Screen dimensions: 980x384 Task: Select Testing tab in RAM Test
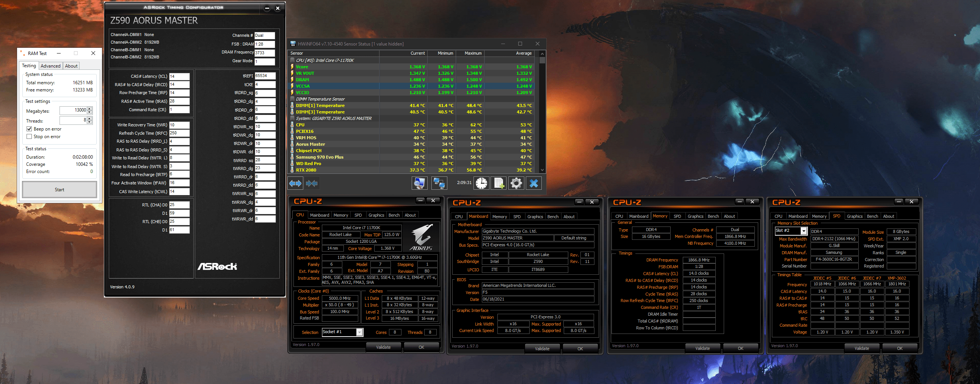click(29, 66)
